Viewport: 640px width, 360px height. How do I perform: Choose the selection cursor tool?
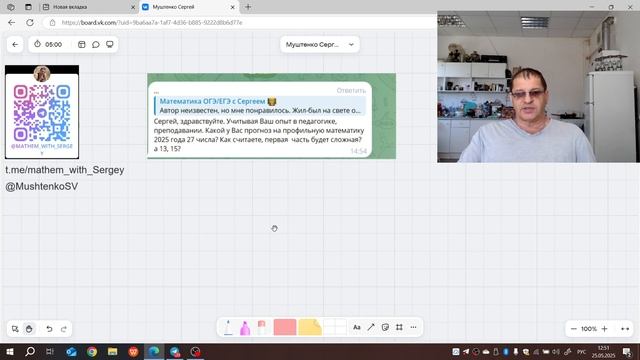pos(15,329)
